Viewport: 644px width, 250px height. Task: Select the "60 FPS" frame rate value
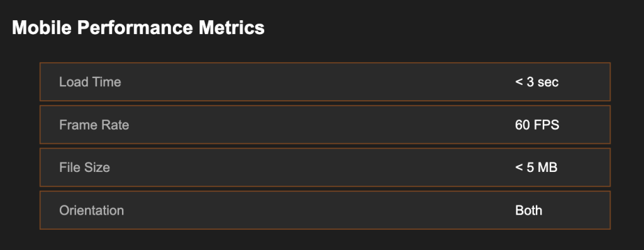pyautogui.click(x=537, y=125)
